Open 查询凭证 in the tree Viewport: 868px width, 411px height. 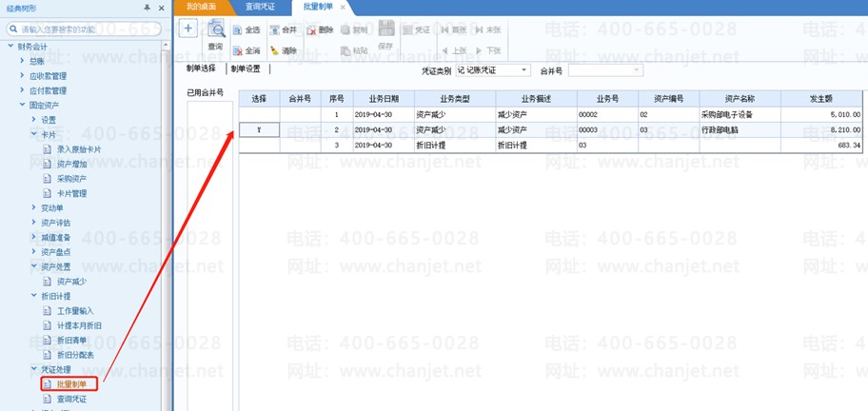pyautogui.click(x=72, y=399)
